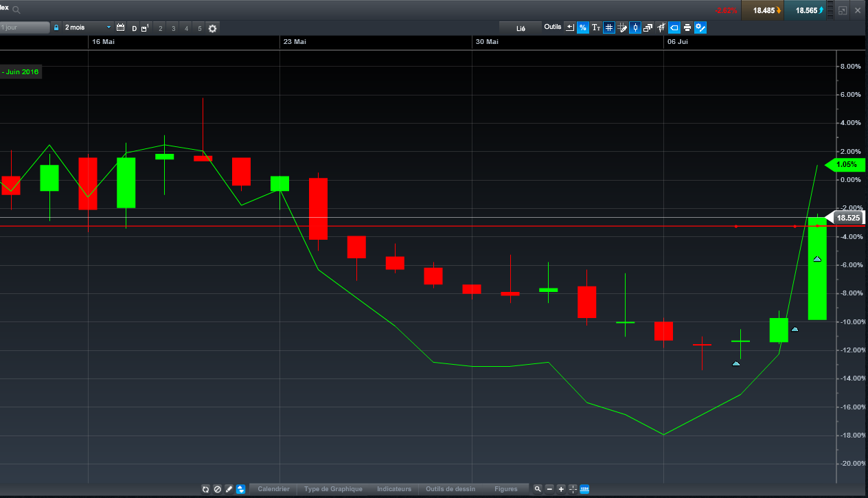Screen dimensions: 868x498
Task: Click the bottom zoom magnifier icon
Action: tap(538, 489)
